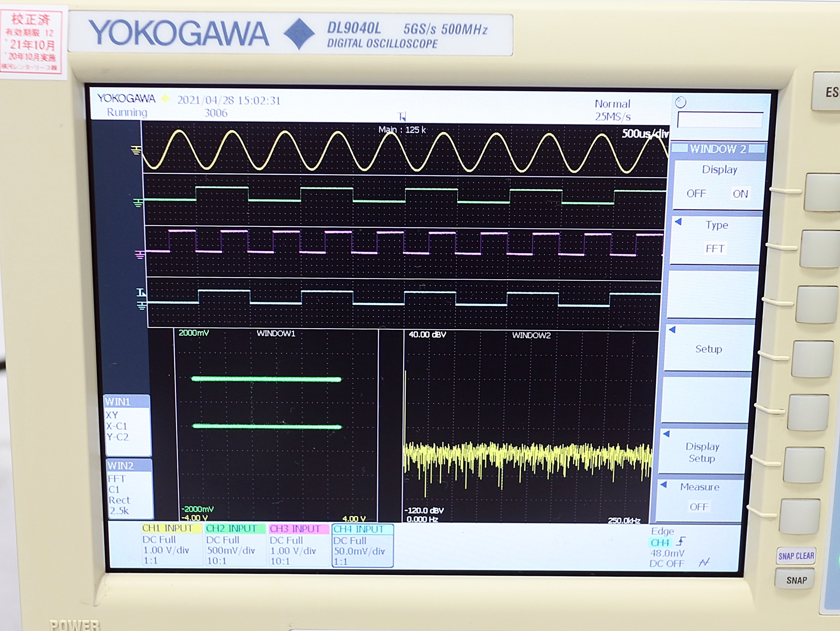Click the -120.0 dBV lower scale label
Image resolution: width=840 pixels, height=631 pixels.
[x=424, y=510]
